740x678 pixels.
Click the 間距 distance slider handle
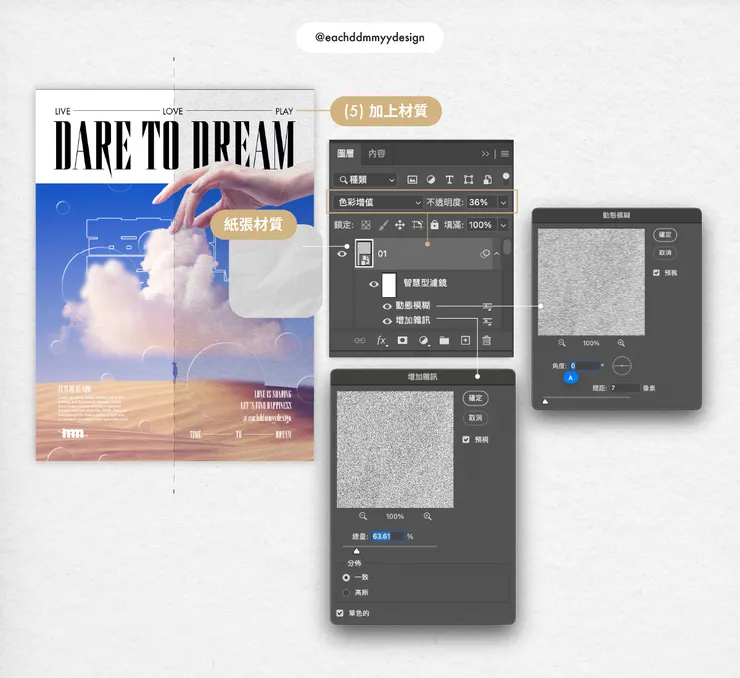[546, 402]
